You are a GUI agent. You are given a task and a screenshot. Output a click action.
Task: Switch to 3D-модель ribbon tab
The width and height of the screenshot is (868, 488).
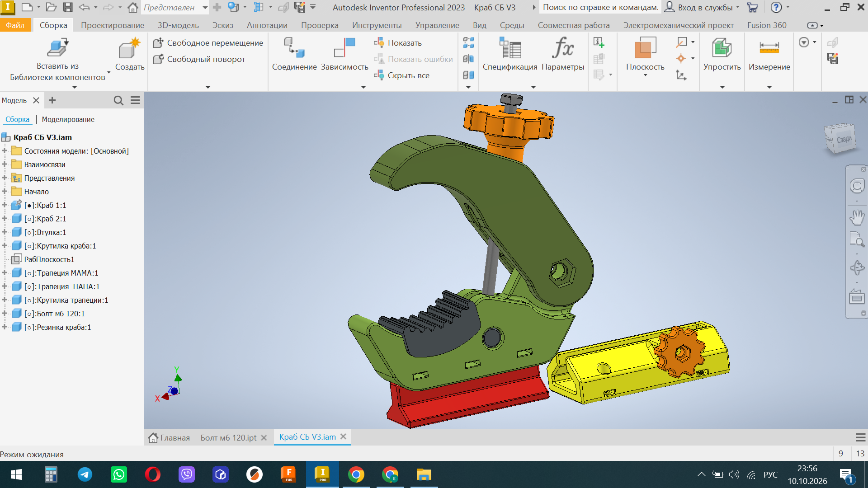click(178, 25)
